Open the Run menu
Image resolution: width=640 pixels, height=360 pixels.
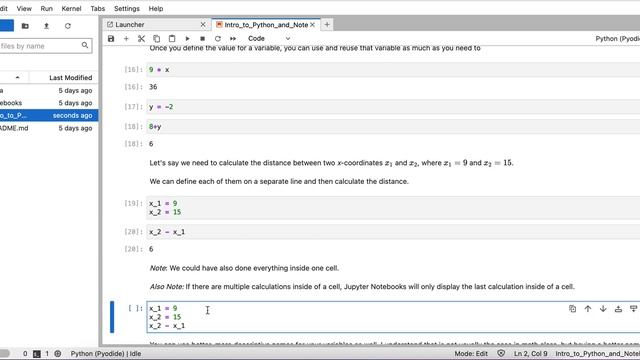[x=47, y=8]
